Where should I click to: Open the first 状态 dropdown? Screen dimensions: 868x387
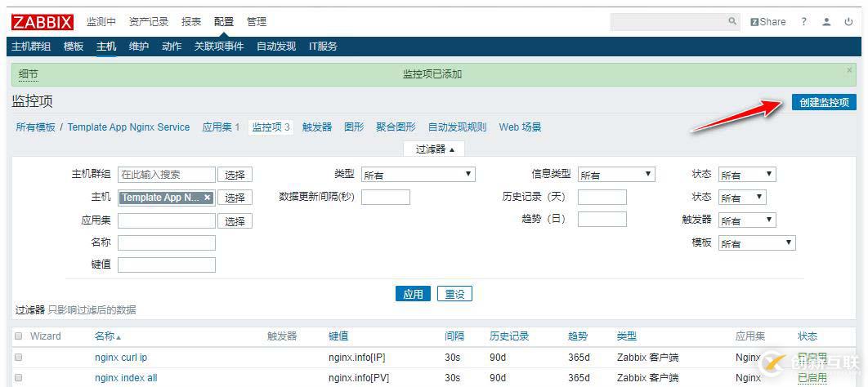[747, 175]
